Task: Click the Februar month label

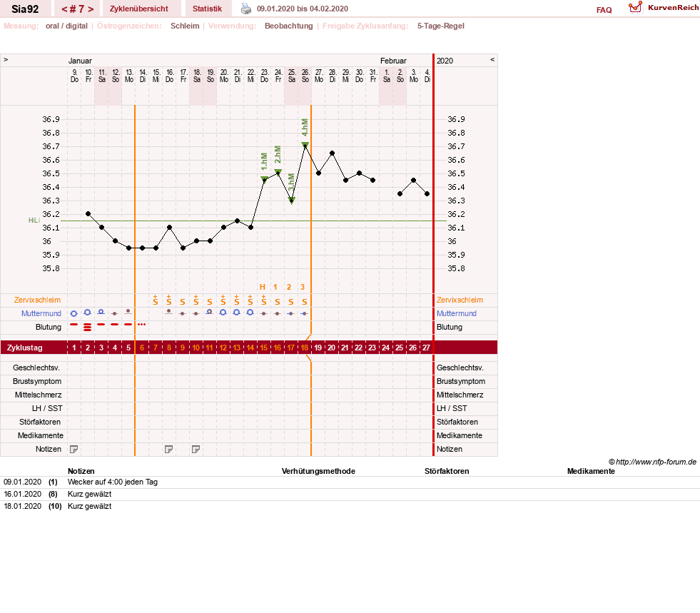Action: (393, 61)
